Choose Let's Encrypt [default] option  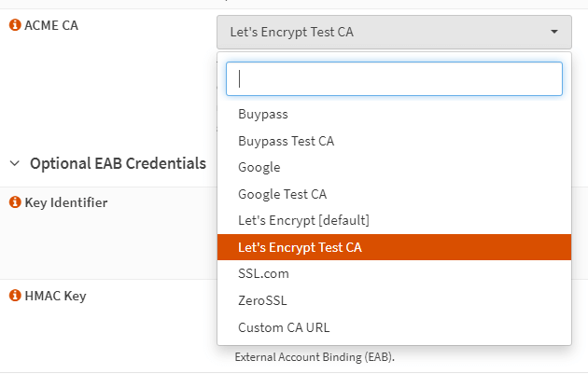pyautogui.click(x=304, y=221)
